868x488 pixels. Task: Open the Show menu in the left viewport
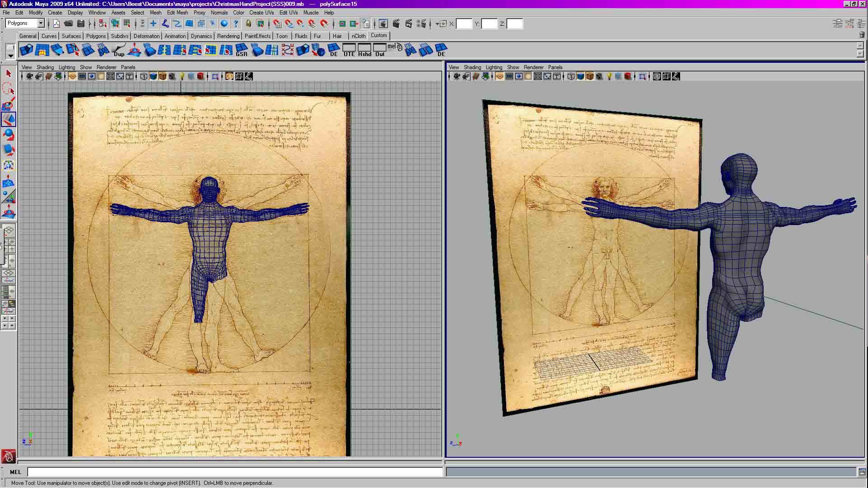(86, 67)
